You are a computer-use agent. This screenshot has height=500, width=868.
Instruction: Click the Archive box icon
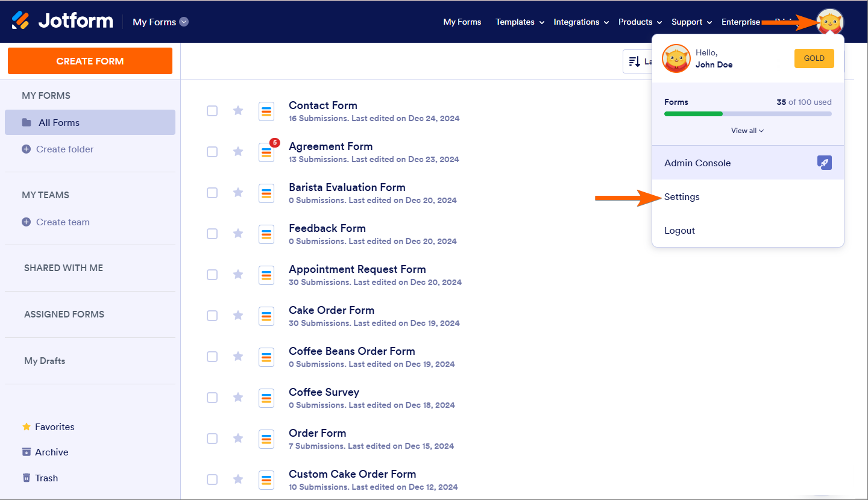coord(27,452)
